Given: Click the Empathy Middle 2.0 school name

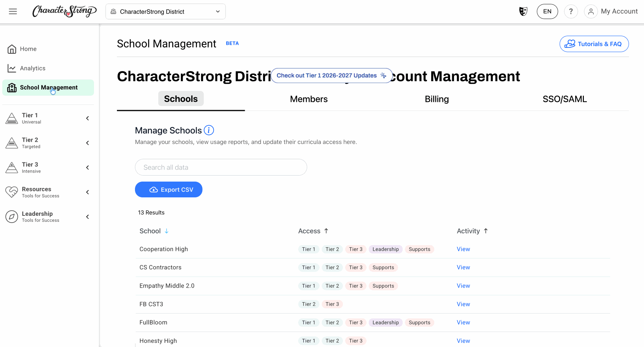Looking at the screenshot, I should tap(167, 286).
